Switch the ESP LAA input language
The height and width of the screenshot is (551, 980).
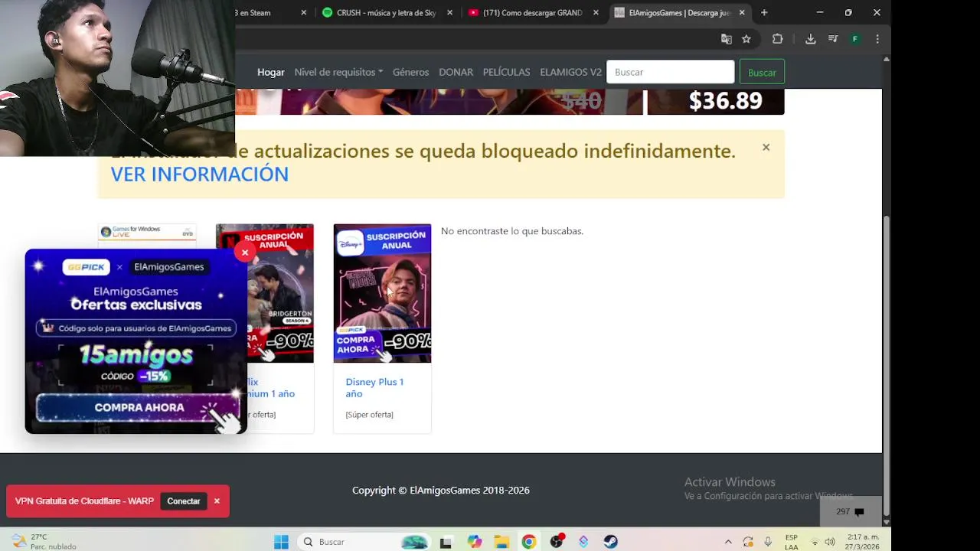pos(792,542)
